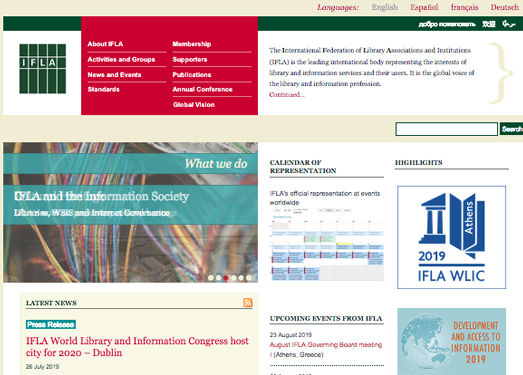Select the sixth carousel slide dot
The height and width of the screenshot is (375, 523).
[x=249, y=278]
